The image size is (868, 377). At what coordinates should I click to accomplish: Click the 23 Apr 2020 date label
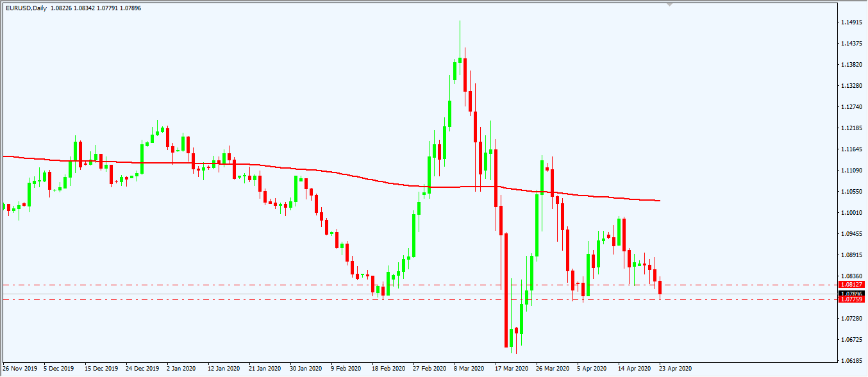(x=676, y=369)
